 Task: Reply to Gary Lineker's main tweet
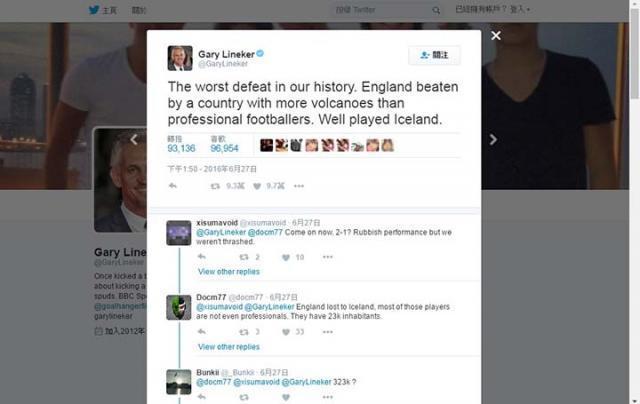pos(173,186)
